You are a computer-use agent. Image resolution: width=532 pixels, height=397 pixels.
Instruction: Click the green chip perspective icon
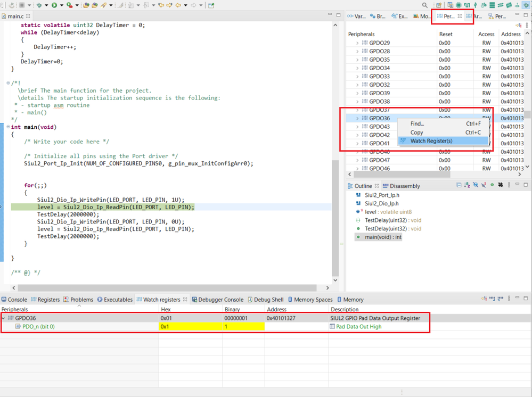pos(459,5)
